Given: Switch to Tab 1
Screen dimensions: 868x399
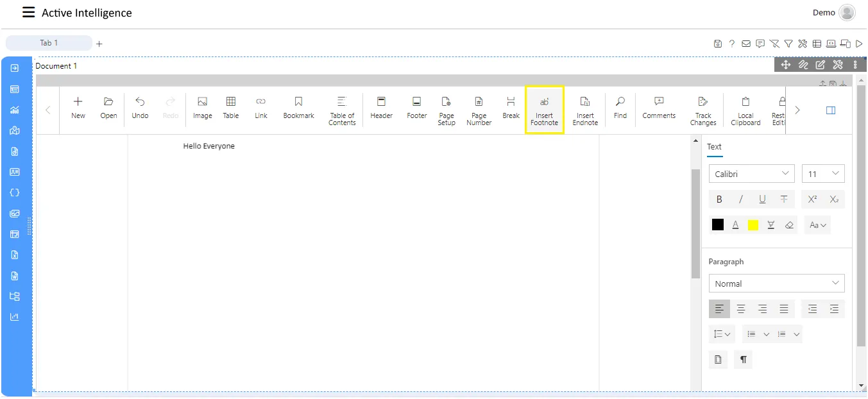Looking at the screenshot, I should coord(49,43).
